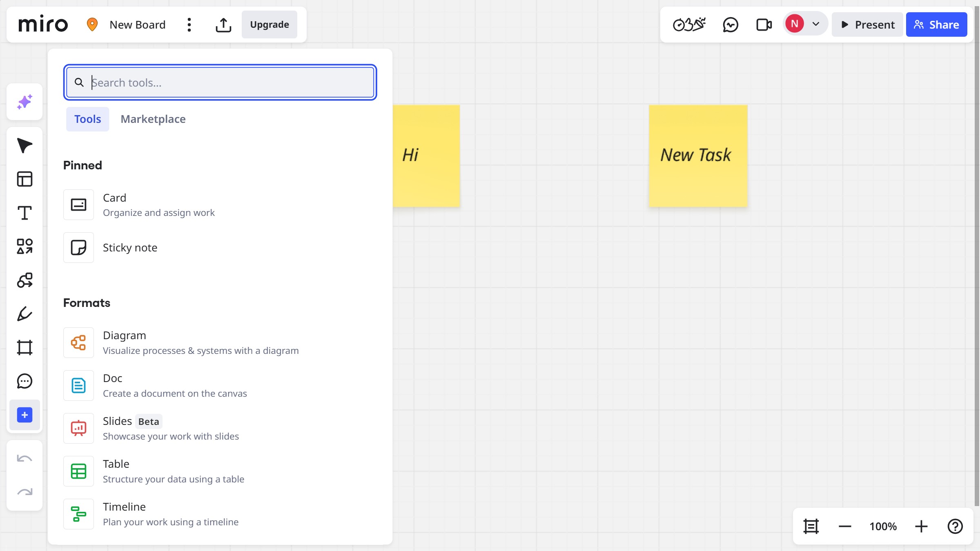980x551 pixels.
Task: Click the Share button
Action: click(x=936, y=25)
